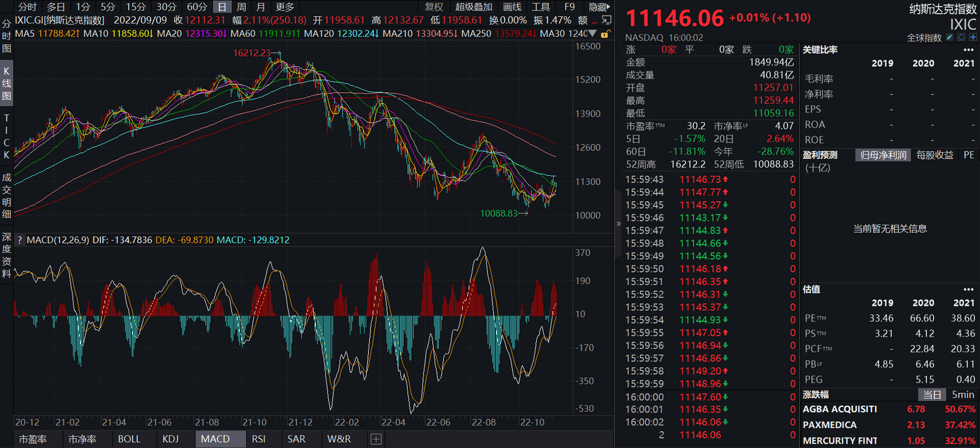980x448 pixels.
Task: Click the pencil edit icon beside 全球指数
Action: click(x=949, y=37)
